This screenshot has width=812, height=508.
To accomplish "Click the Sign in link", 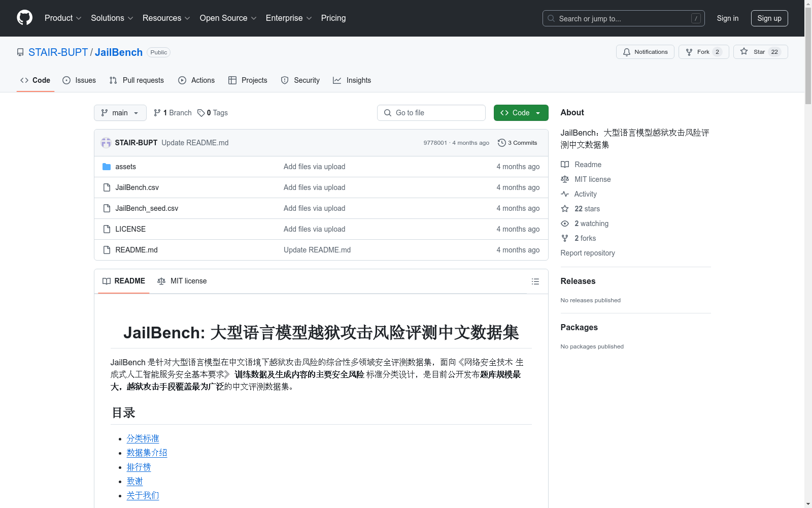I will click(x=727, y=18).
